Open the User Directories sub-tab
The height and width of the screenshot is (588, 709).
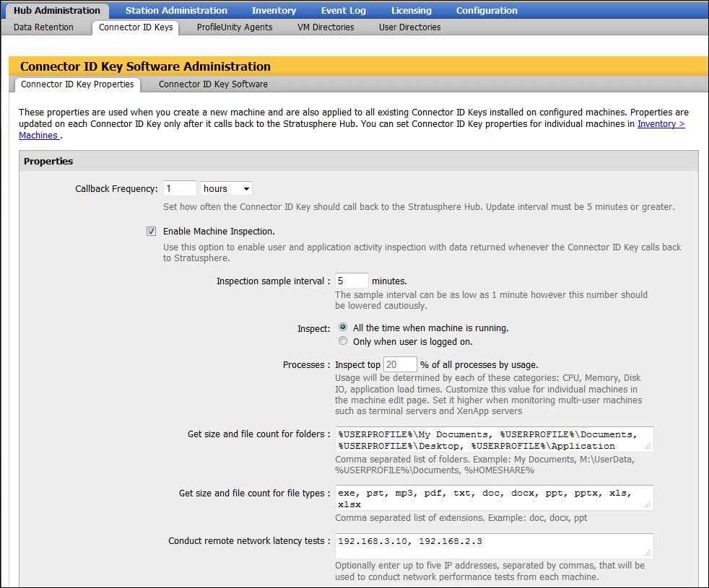[409, 27]
